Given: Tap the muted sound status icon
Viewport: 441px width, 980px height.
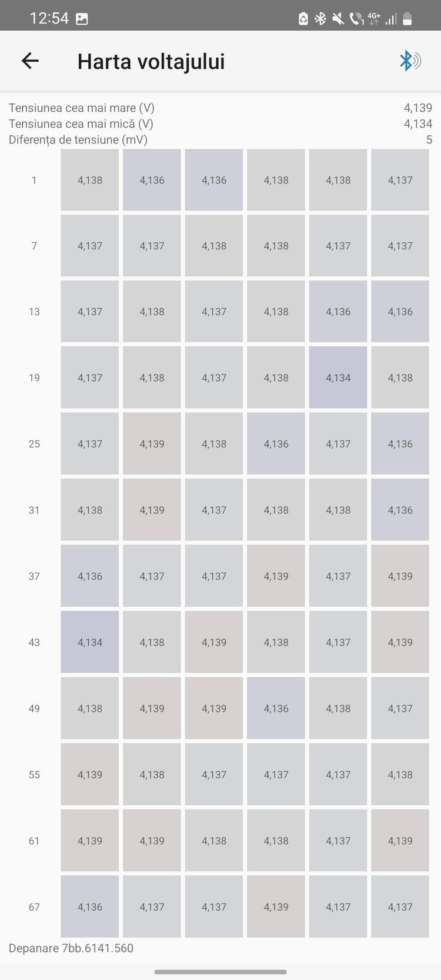Looking at the screenshot, I should coord(338,19).
